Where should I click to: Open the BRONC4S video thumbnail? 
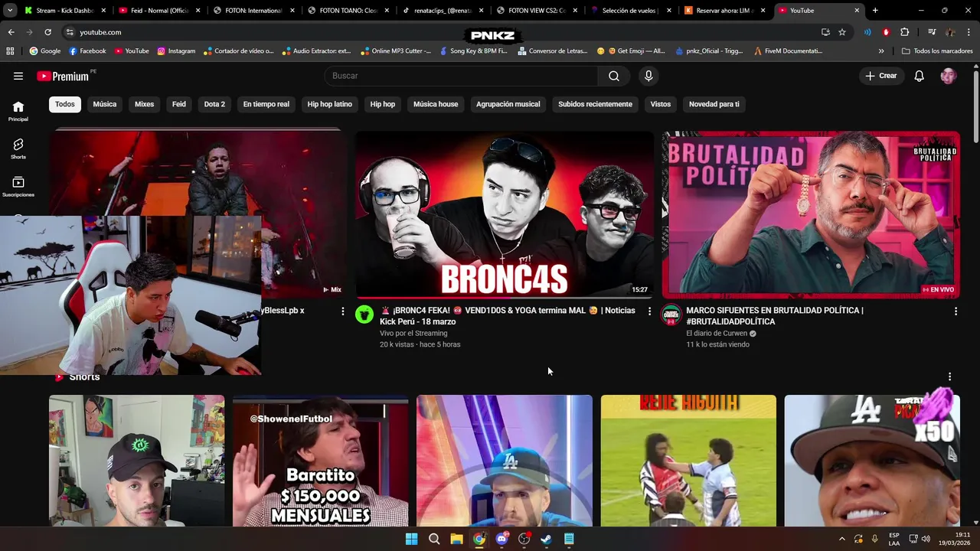[505, 214]
